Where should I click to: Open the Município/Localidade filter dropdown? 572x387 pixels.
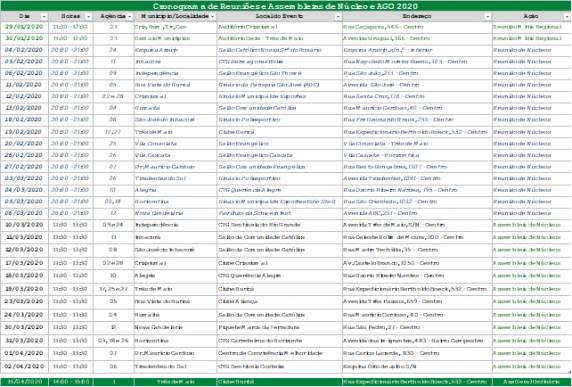pos(212,17)
